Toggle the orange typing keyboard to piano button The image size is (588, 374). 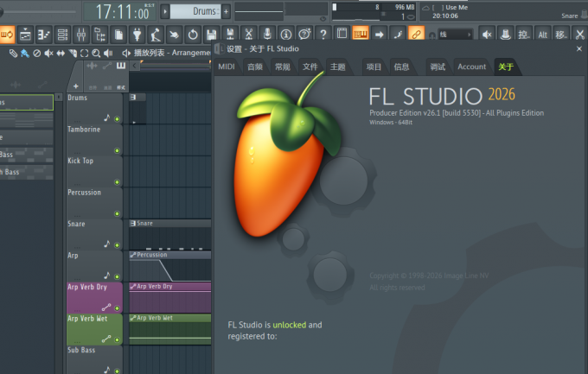pos(361,34)
